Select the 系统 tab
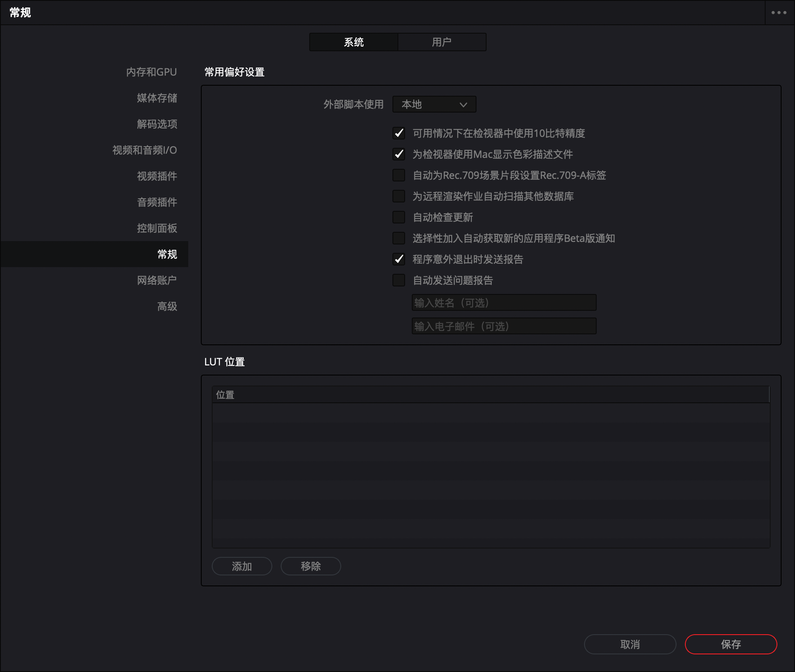The image size is (795, 672). 353,42
